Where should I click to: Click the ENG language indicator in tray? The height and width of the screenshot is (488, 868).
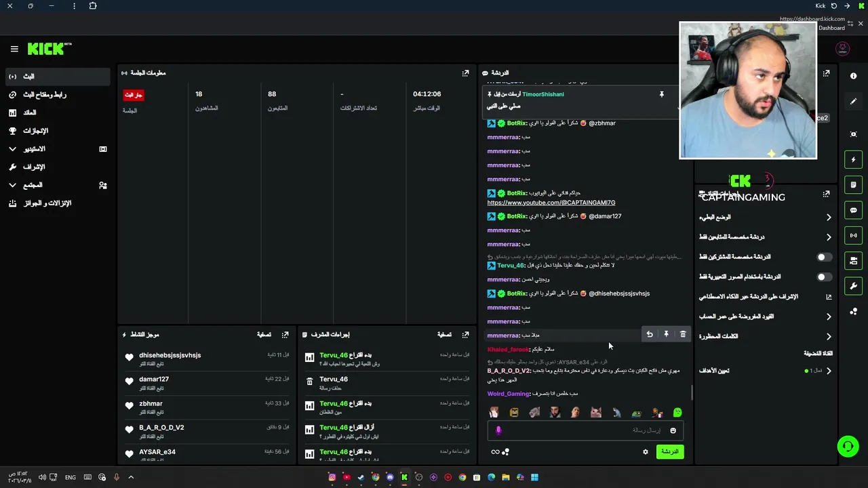[71, 477]
